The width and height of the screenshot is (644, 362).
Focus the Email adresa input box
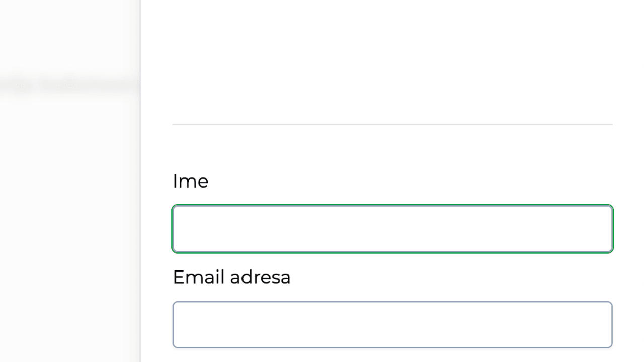tap(392, 325)
